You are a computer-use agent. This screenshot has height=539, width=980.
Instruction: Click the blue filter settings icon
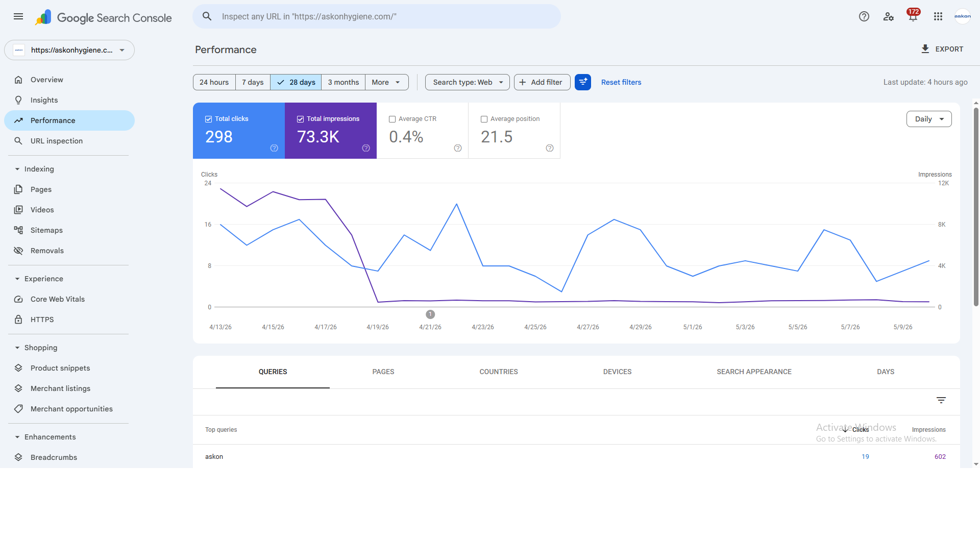(x=583, y=82)
